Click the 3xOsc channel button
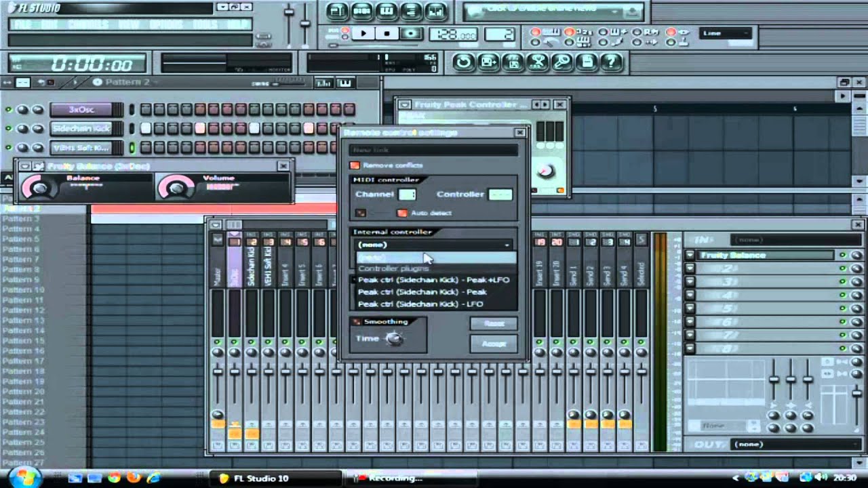 click(x=81, y=110)
